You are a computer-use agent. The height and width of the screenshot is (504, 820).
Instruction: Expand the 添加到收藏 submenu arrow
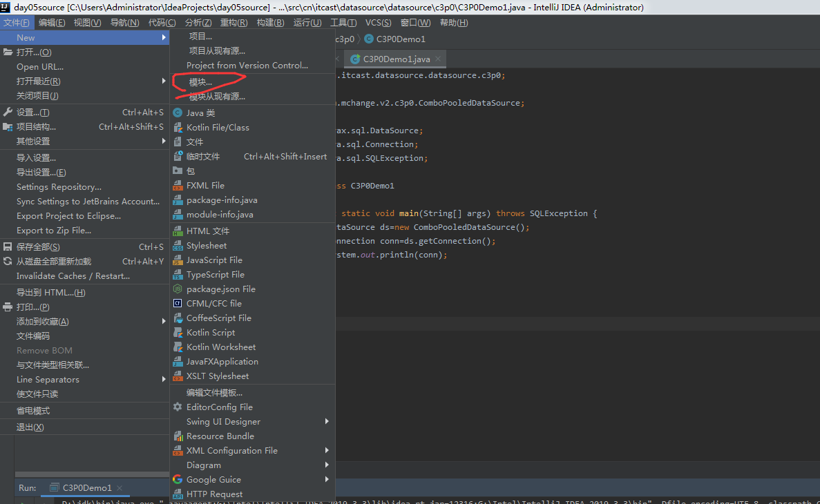pos(164,322)
